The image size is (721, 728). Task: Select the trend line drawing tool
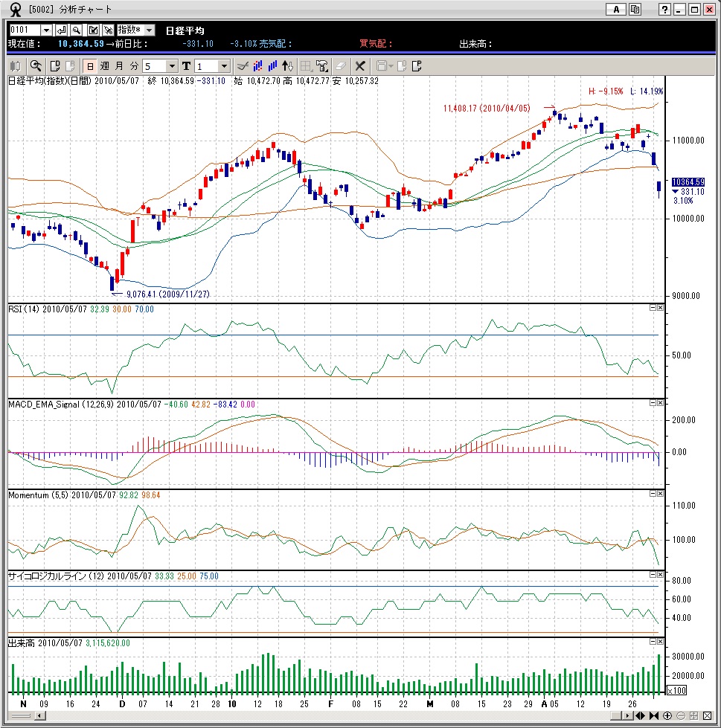[243, 66]
